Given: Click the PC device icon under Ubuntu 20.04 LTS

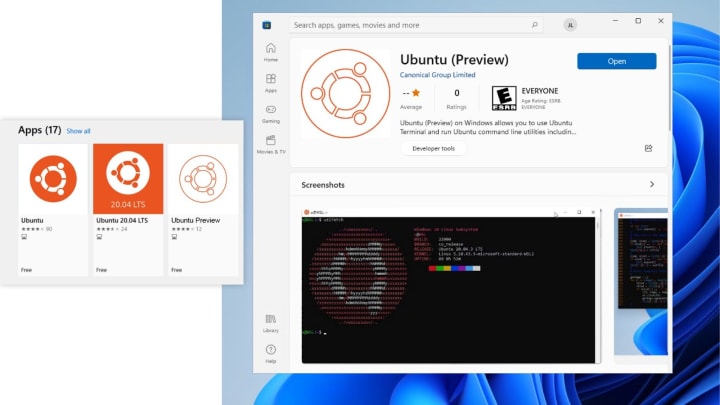Looking at the screenshot, I should click(x=99, y=237).
